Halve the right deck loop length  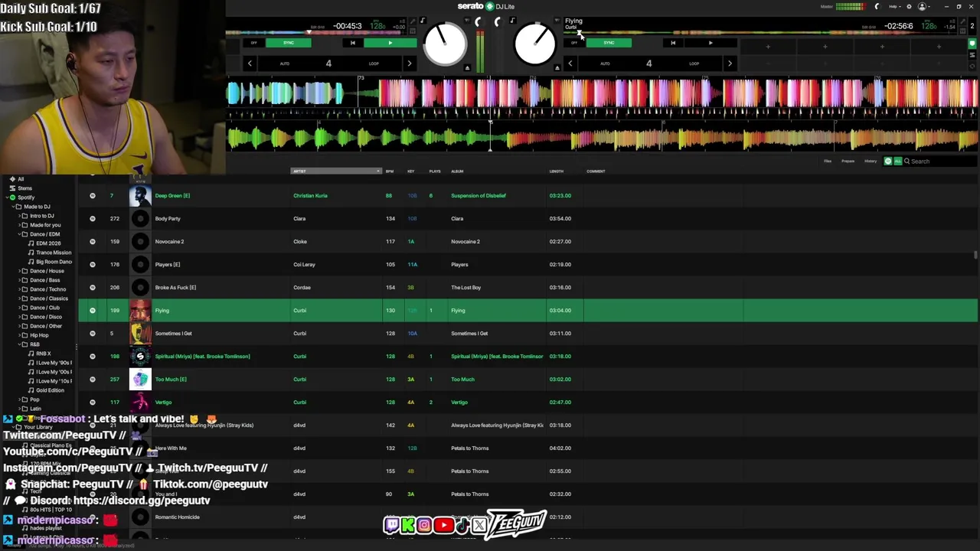pos(570,64)
